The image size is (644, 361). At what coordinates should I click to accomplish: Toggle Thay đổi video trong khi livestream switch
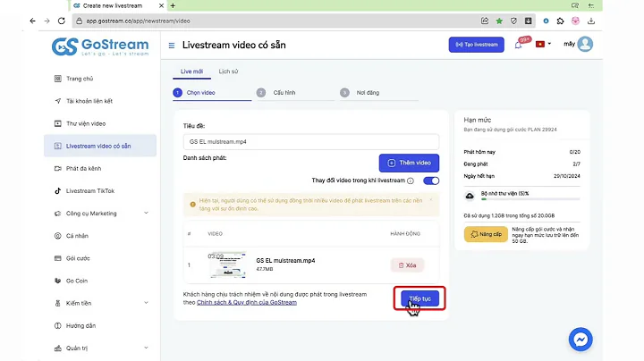pyautogui.click(x=431, y=180)
